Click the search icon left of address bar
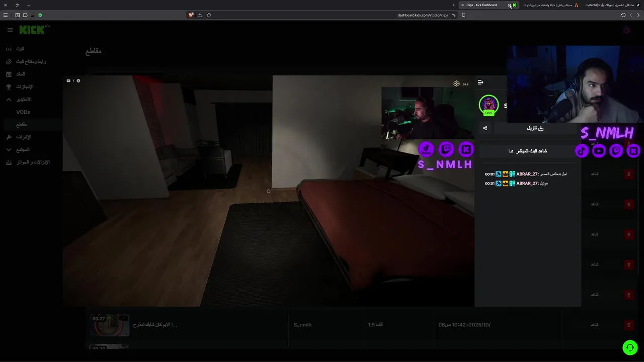The width and height of the screenshot is (644, 362). click(x=209, y=15)
